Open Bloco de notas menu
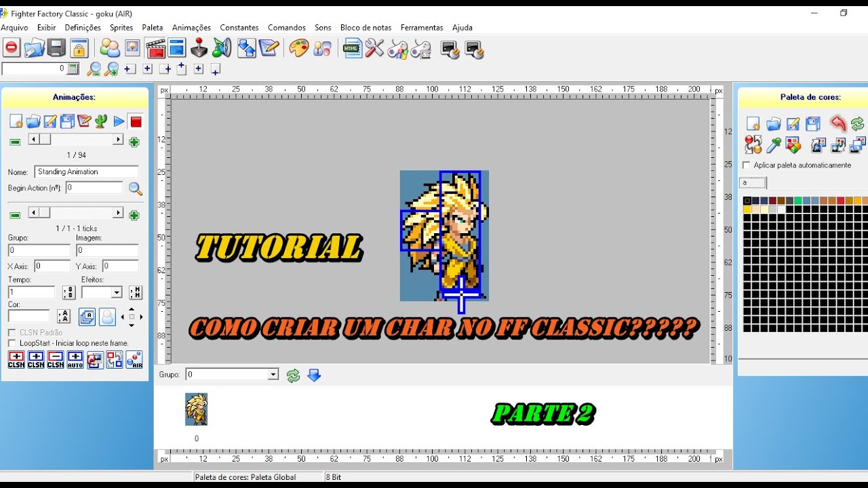This screenshot has width=868, height=488. (x=366, y=28)
